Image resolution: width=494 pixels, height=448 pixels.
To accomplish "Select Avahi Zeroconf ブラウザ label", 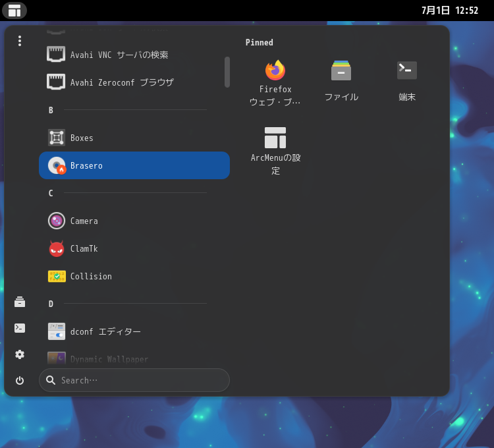I will (x=123, y=82).
